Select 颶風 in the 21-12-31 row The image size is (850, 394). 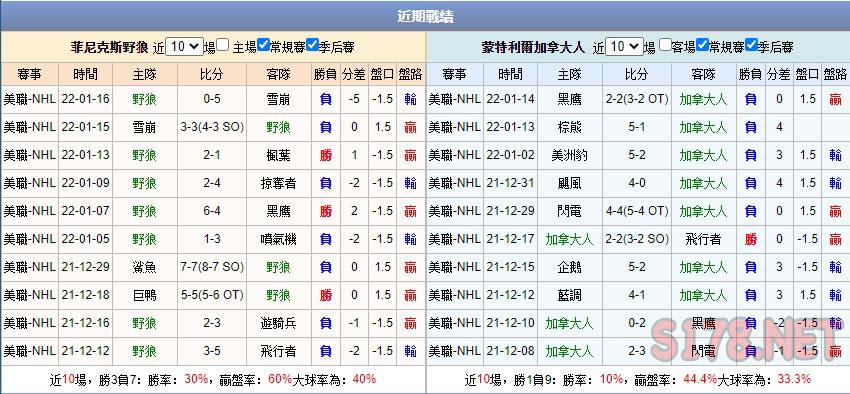(569, 183)
